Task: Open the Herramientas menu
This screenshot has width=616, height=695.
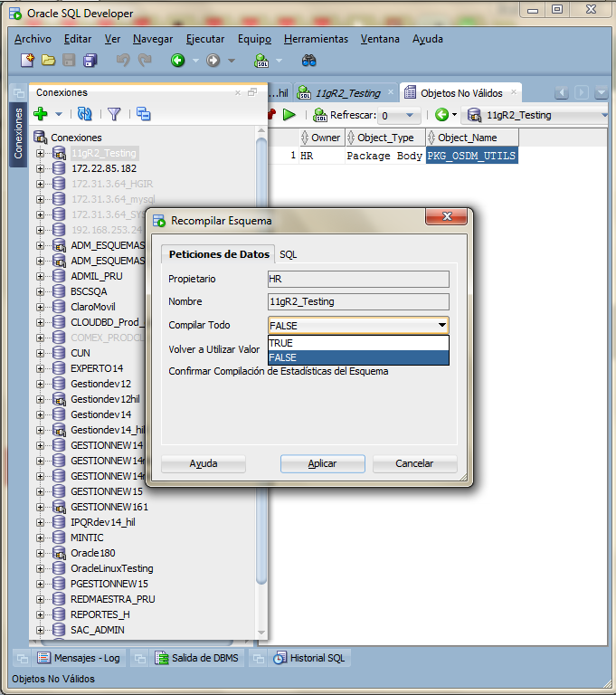Action: [316, 39]
